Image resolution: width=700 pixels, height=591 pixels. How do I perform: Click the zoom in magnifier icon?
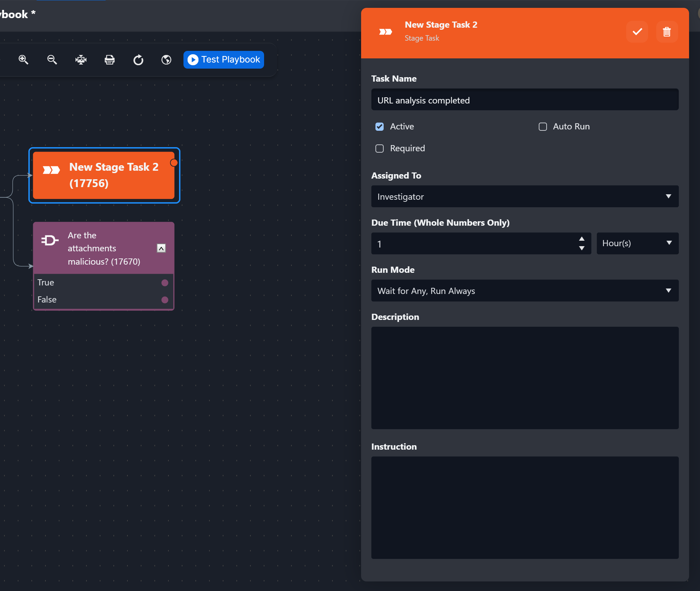pos(23,60)
